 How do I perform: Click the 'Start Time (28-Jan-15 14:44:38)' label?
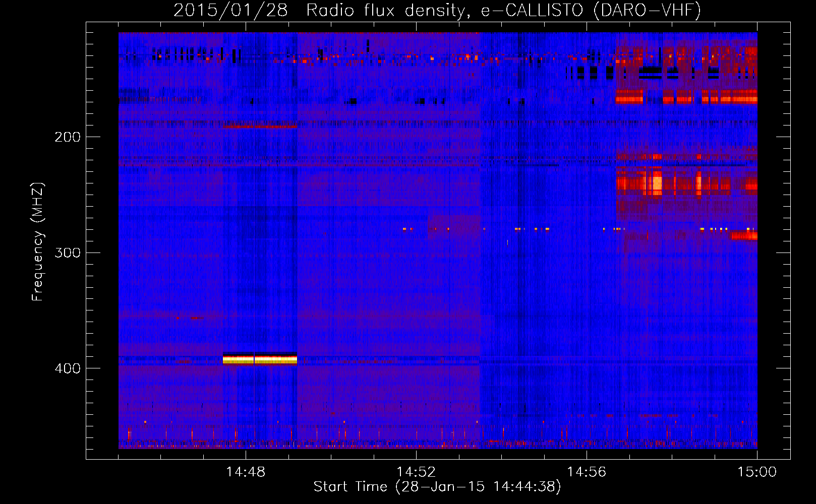pos(437,487)
